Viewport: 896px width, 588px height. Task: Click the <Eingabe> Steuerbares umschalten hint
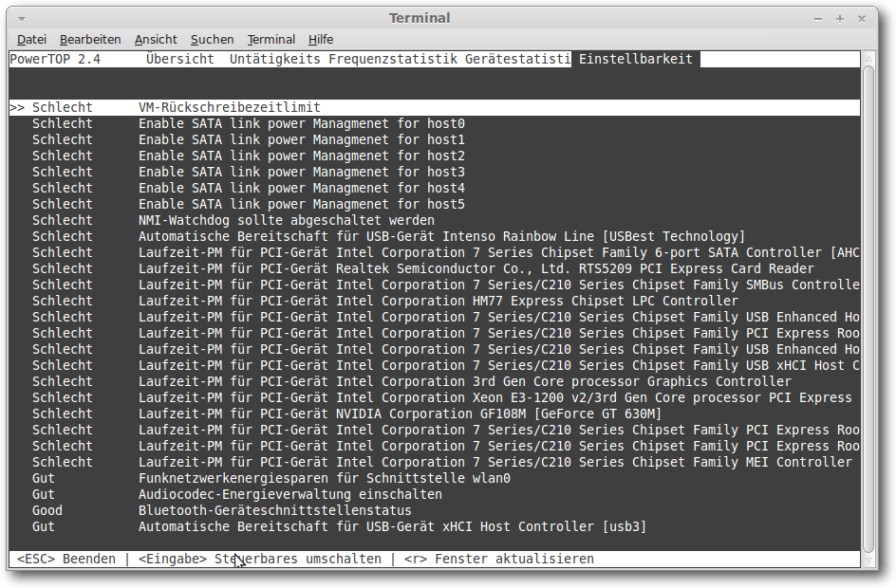(259, 559)
